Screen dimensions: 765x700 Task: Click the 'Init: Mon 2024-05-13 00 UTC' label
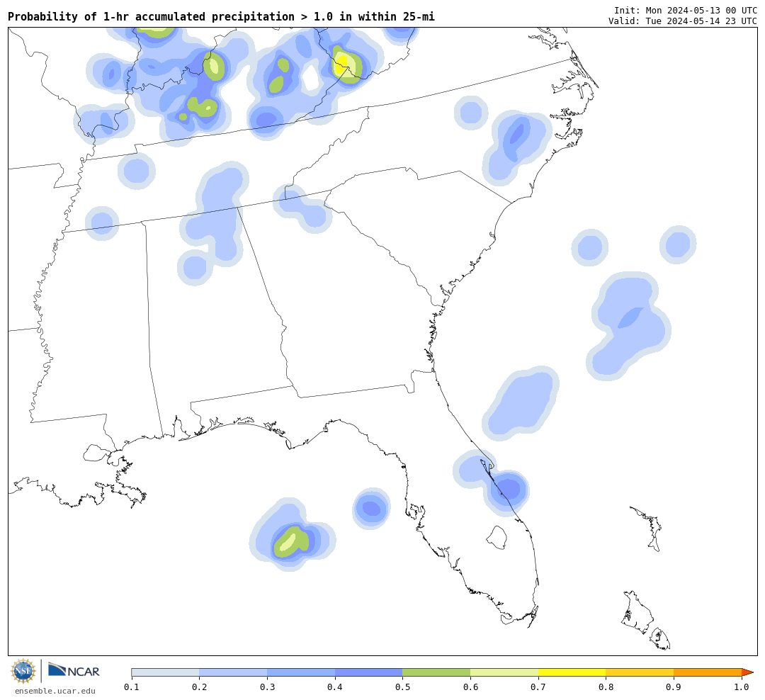coord(686,11)
